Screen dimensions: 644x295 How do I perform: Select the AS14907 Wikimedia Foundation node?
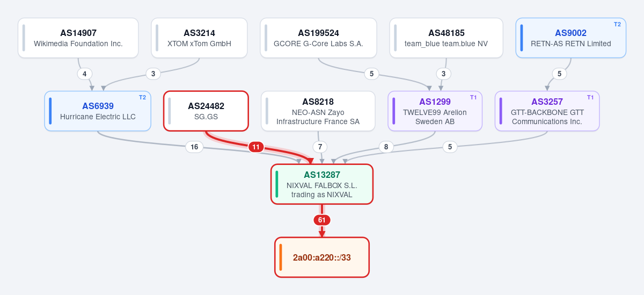click(x=78, y=38)
